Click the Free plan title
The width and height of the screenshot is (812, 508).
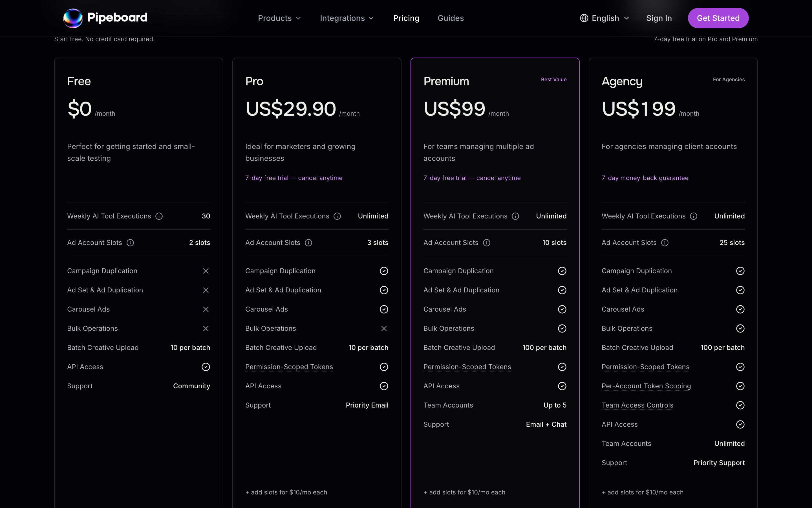[x=79, y=81]
